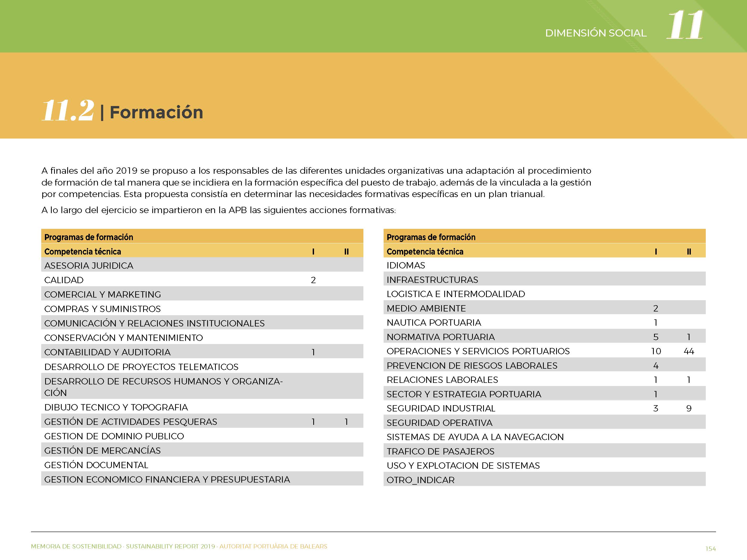Select the 'CALIDAD' row label
The height and width of the screenshot is (560, 747).
[64, 280]
